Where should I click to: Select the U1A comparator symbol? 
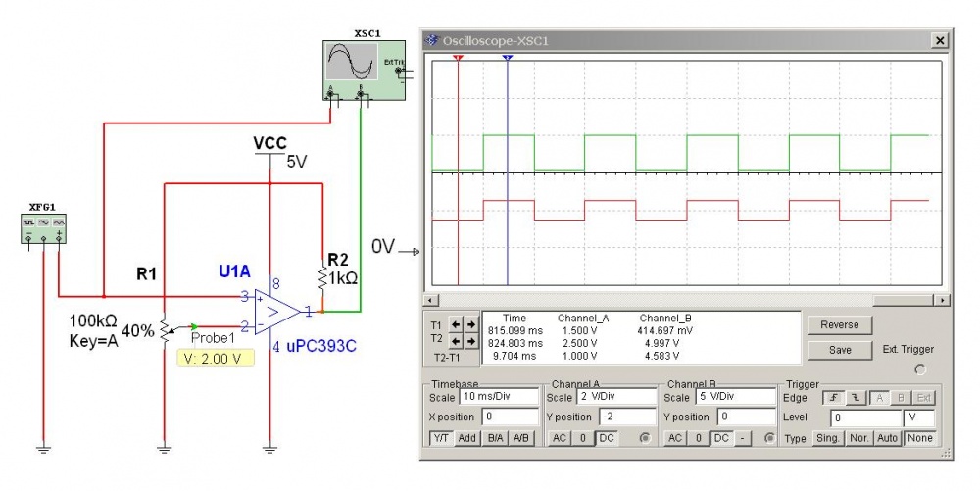(x=273, y=312)
